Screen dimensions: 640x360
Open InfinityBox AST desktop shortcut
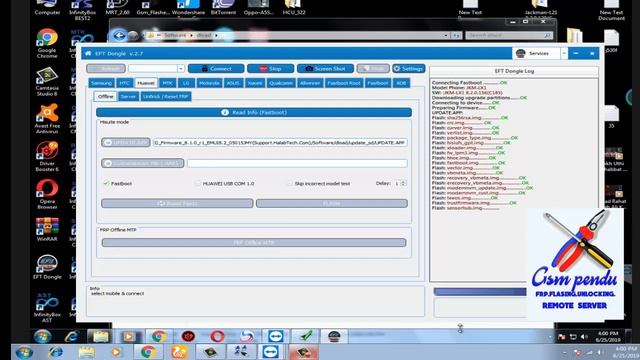tap(47, 307)
